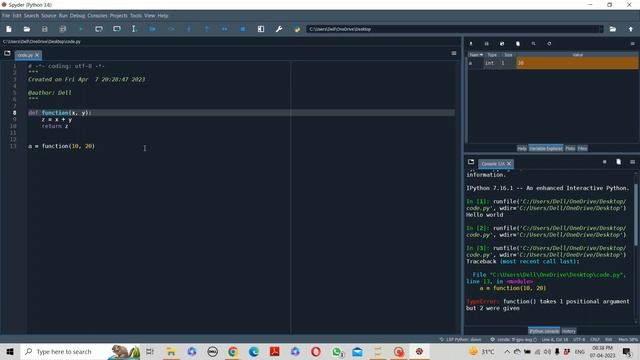Open Chrome from taskbar
Viewport: 640px width, 360px height.
pos(233,351)
